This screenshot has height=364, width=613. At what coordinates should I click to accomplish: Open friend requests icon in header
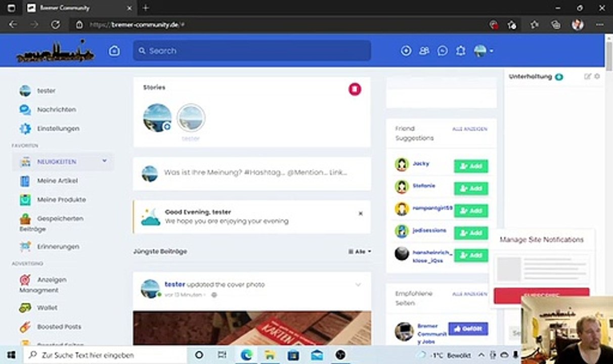[x=424, y=51]
